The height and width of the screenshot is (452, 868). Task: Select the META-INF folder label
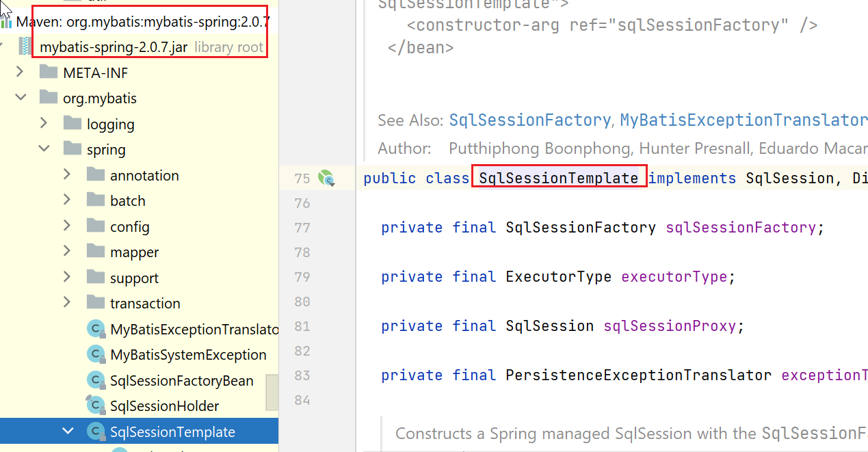(96, 72)
